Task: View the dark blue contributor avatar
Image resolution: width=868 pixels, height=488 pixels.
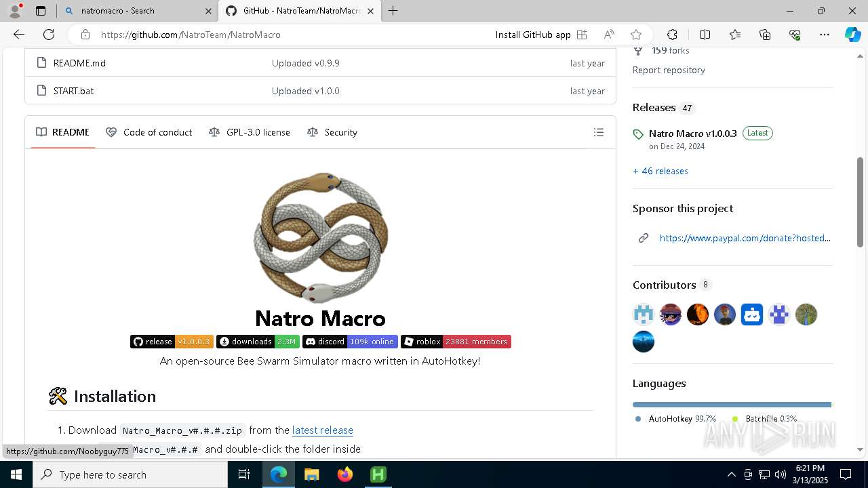Action: [x=644, y=342]
